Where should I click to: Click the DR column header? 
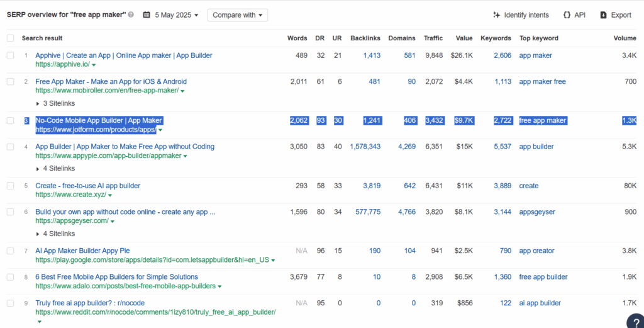(x=320, y=38)
